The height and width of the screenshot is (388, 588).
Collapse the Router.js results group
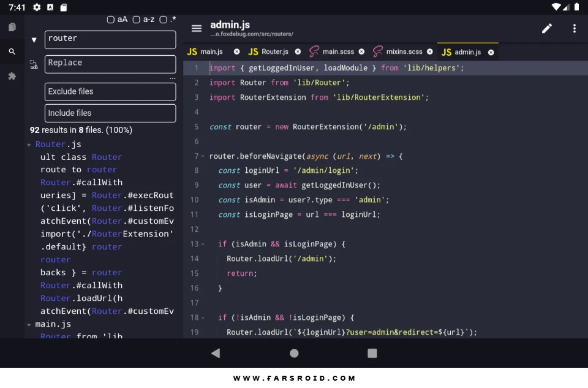tap(29, 145)
